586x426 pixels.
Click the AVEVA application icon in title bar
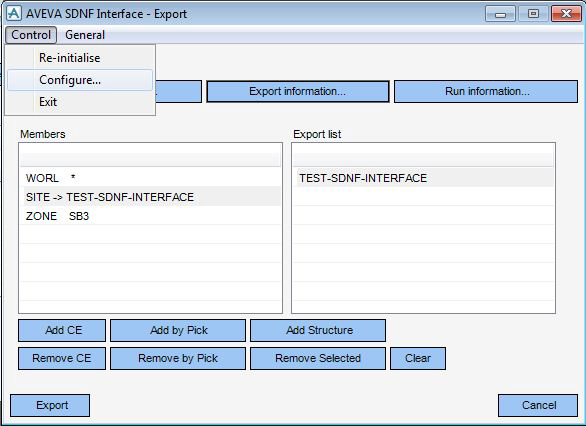pyautogui.click(x=14, y=14)
